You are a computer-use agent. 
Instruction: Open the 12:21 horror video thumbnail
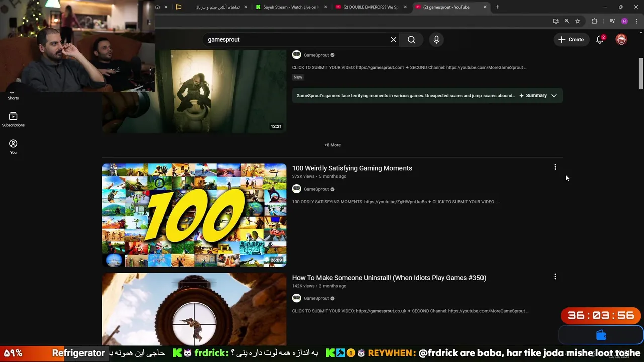[194, 92]
